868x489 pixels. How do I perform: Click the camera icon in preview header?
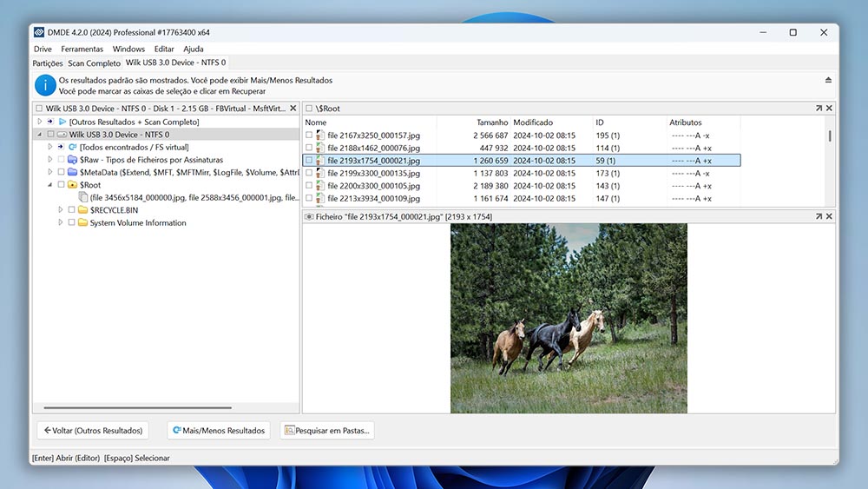tap(310, 216)
